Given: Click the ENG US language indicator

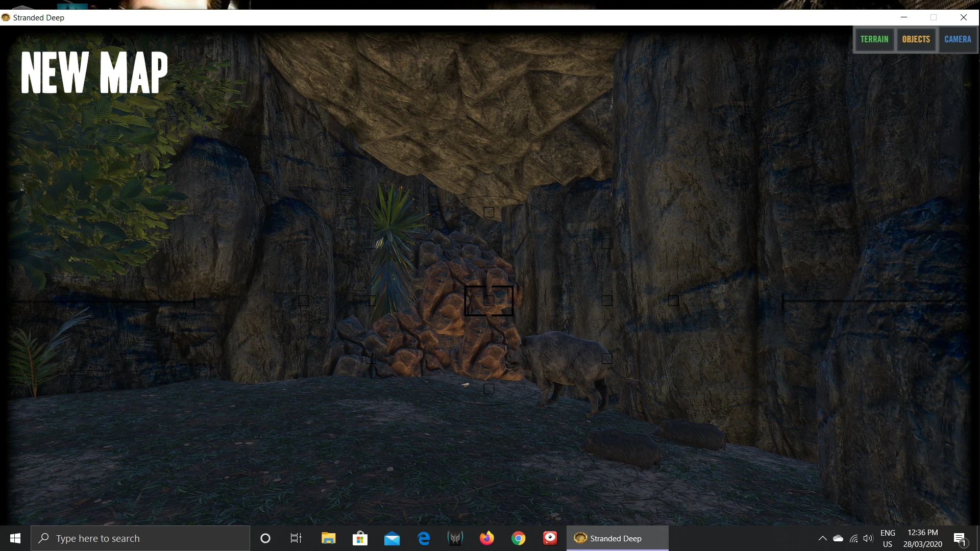Looking at the screenshot, I should [888, 538].
